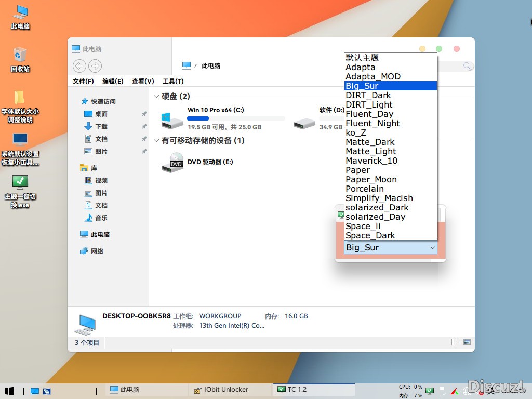This screenshot has width=532, height=399.
Task: Switch to large icons view in status bar
Action: 467,342
